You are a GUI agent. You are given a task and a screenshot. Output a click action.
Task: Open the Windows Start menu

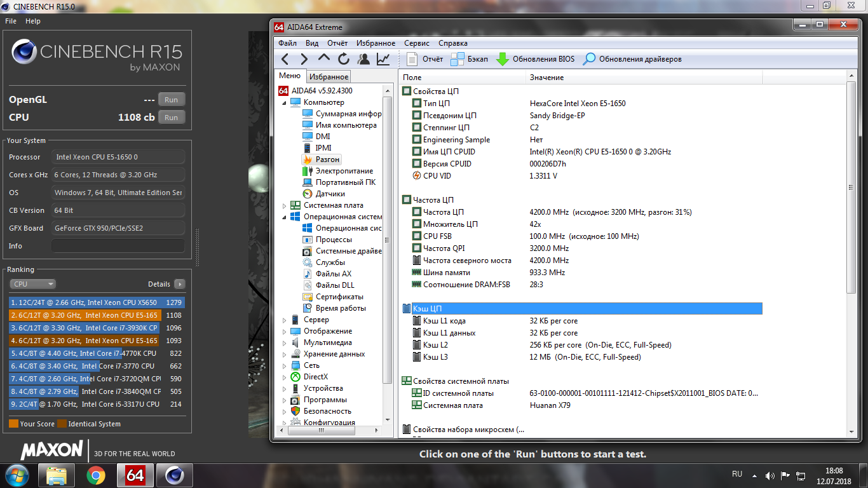17,475
